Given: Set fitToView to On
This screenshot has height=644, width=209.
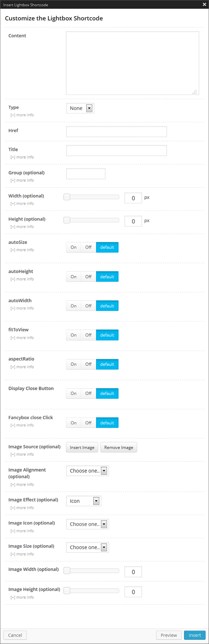Looking at the screenshot, I should click(73, 335).
